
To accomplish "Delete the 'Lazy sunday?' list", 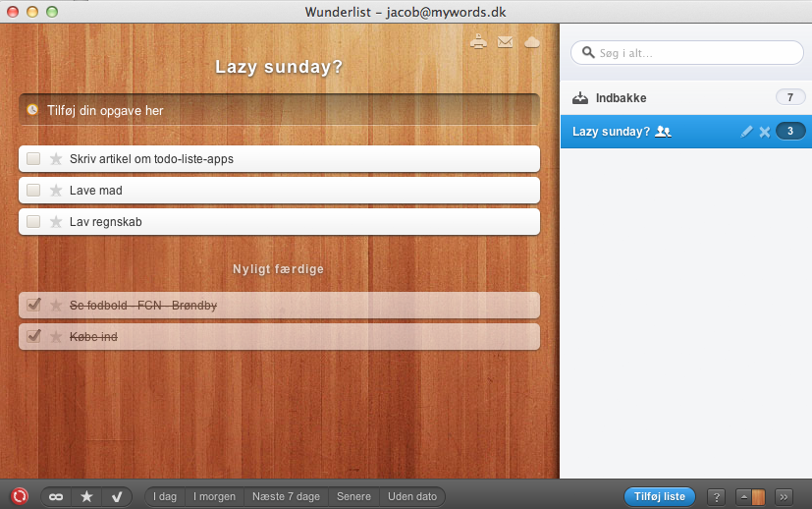I will click(765, 133).
